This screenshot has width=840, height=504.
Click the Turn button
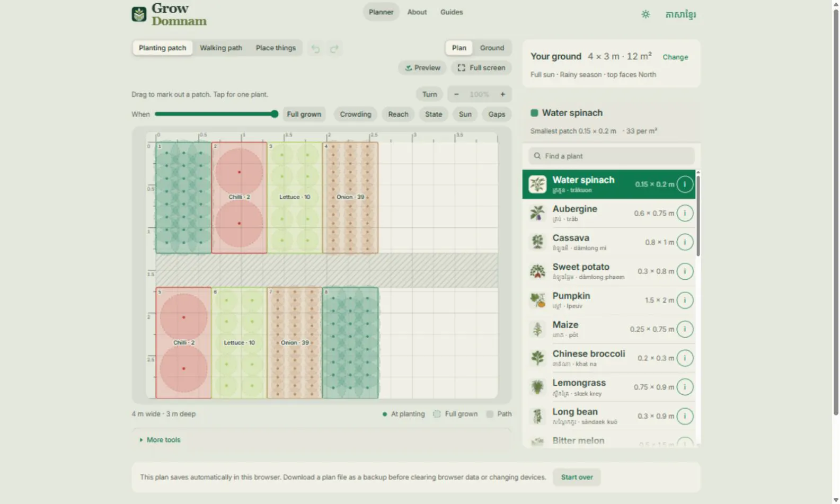(430, 94)
